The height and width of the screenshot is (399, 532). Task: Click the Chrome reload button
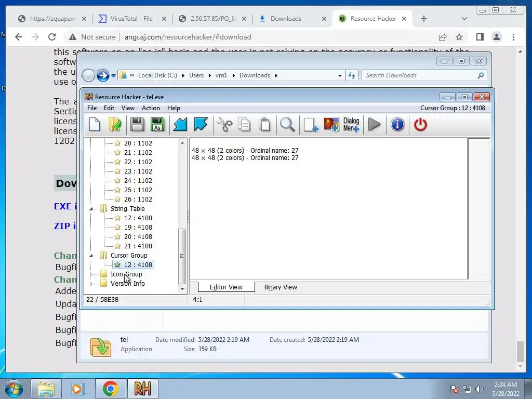52,37
